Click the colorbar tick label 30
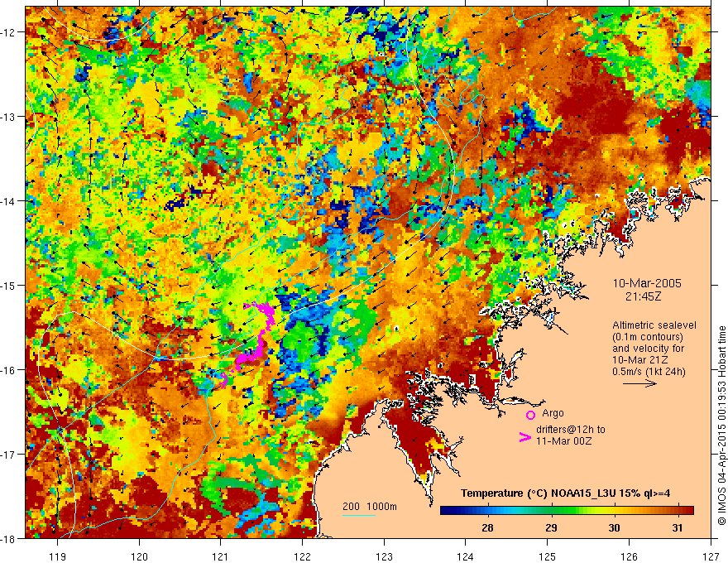Screen dimensions: 728x563 pyautogui.click(x=614, y=527)
